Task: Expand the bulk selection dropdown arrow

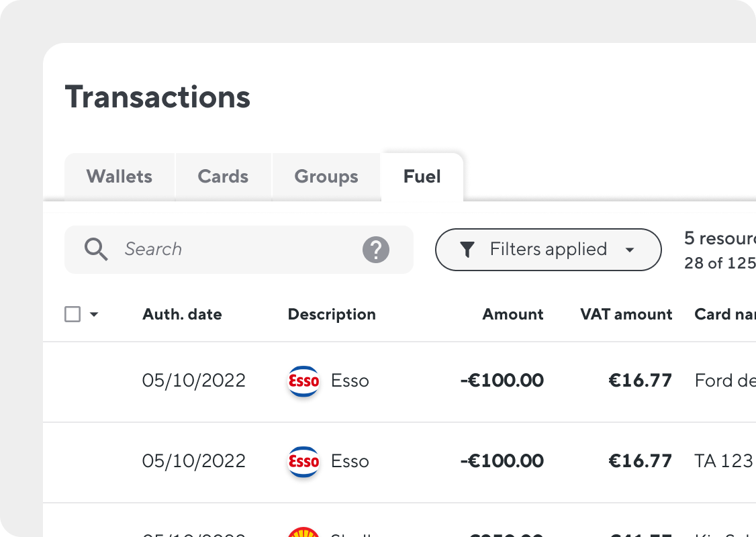Action: coord(94,314)
